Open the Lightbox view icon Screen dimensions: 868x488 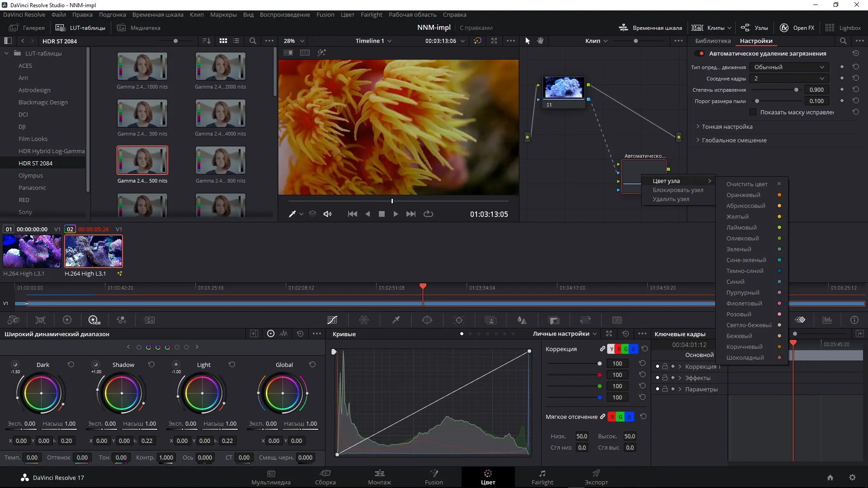coord(830,28)
